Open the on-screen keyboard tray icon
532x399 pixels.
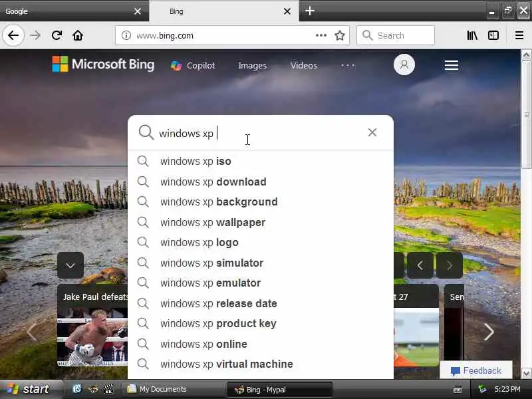click(458, 389)
